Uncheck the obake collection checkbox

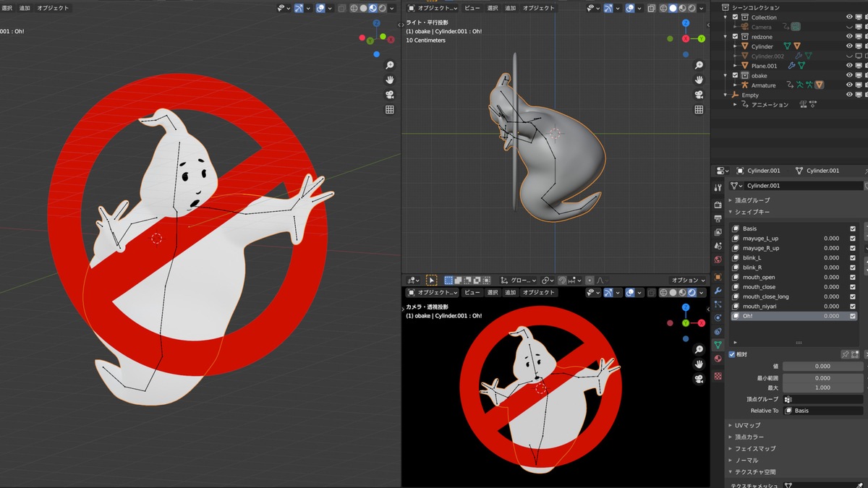coord(736,75)
